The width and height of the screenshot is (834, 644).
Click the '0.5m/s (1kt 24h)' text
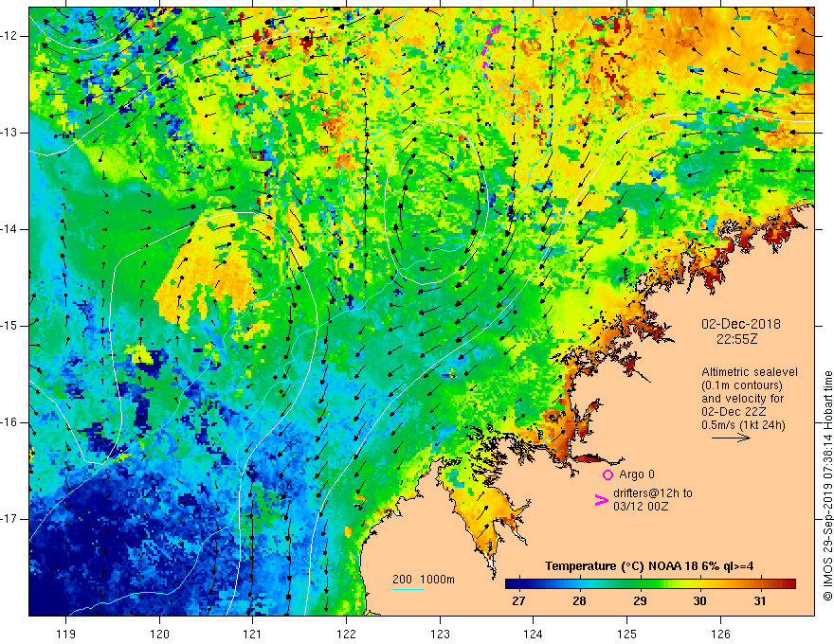point(743,425)
